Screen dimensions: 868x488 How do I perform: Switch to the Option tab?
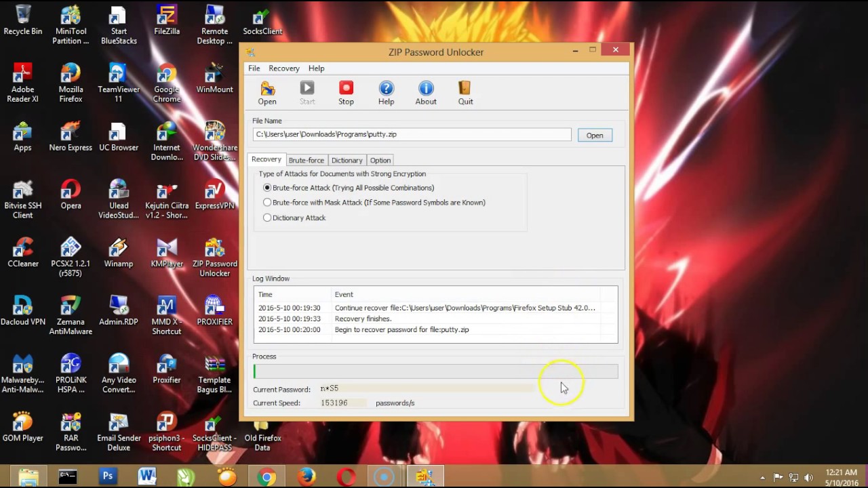pyautogui.click(x=380, y=160)
